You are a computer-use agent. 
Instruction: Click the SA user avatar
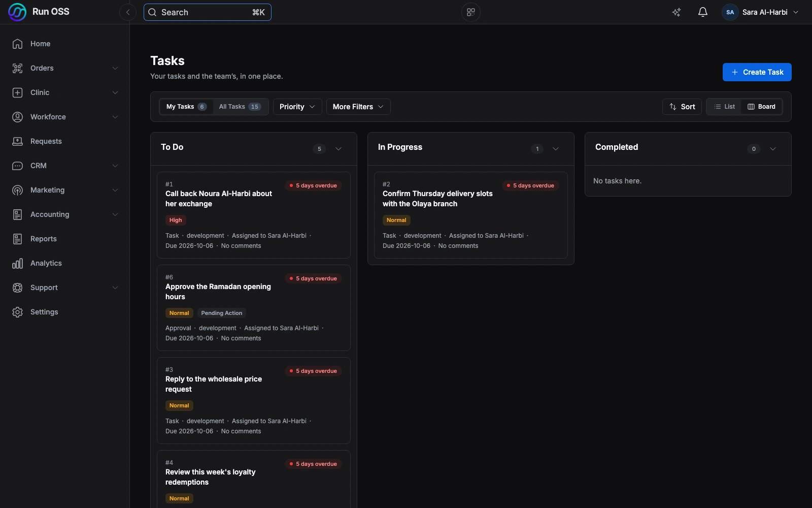(x=730, y=12)
